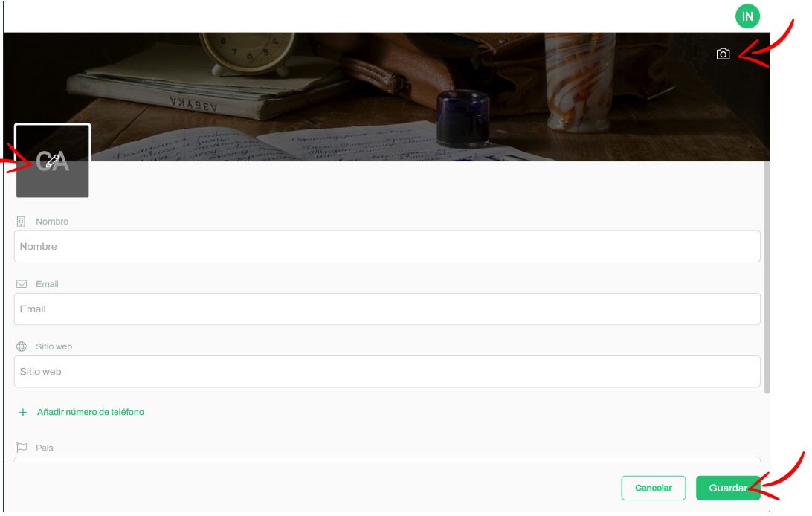Viewport: 812px width, 516px height.
Task: Click the building icon beside Nombre label
Action: (22, 222)
